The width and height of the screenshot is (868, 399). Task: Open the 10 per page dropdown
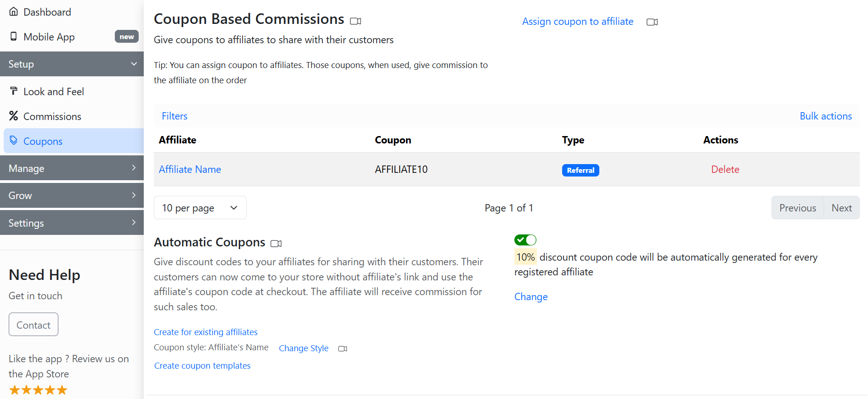tap(200, 208)
